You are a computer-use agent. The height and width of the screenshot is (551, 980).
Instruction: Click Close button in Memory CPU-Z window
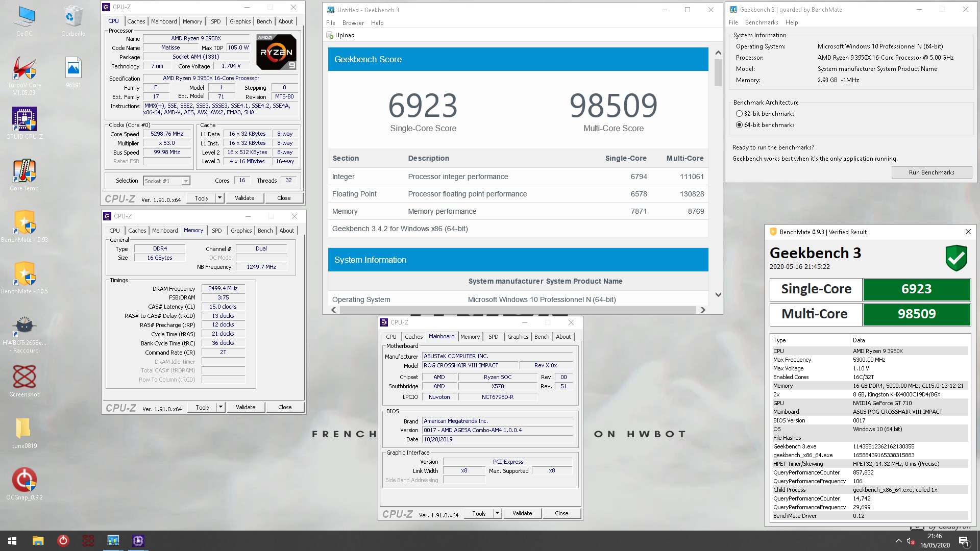[285, 407]
